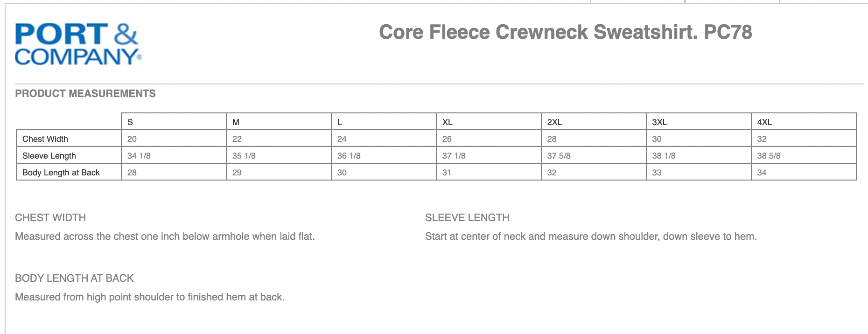Click the S size column header
This screenshot has width=868, height=334.
click(130, 122)
